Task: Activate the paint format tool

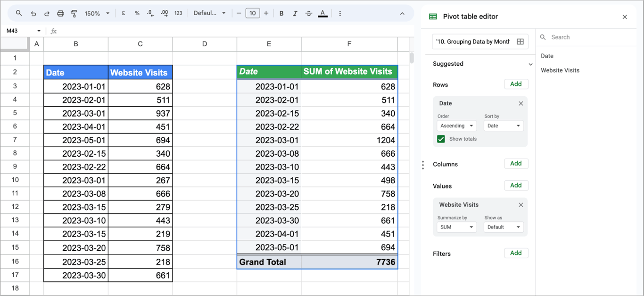Action: [x=74, y=13]
